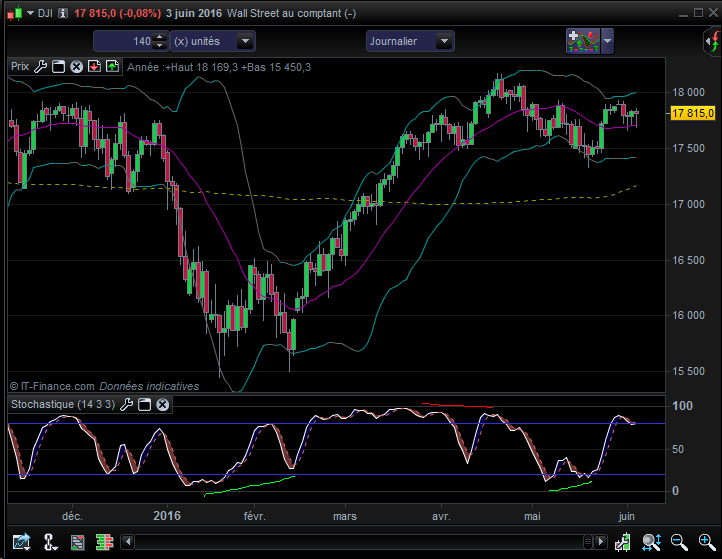The height and width of the screenshot is (559, 722).
Task: Open the link charts chain icon
Action: tap(50, 542)
